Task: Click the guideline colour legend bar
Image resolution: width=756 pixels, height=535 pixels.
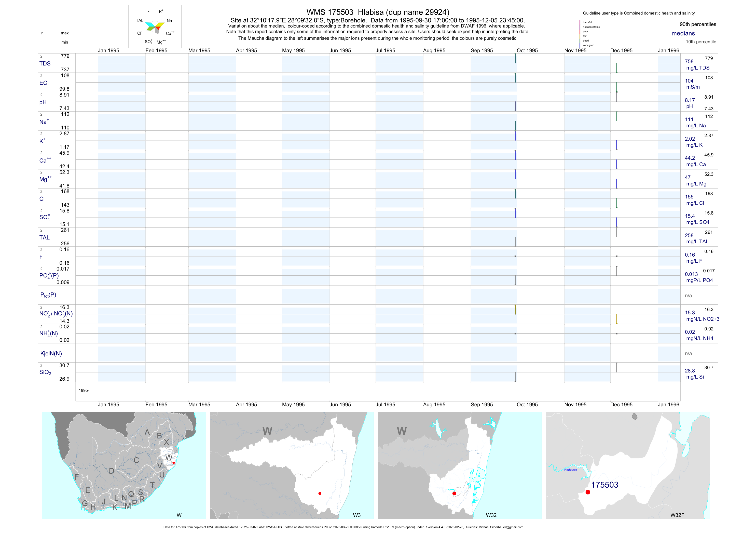Action: point(580,34)
